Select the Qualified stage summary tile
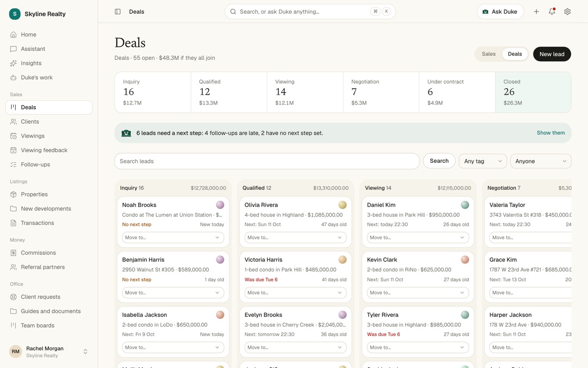The width and height of the screenshot is (588, 368). (229, 92)
